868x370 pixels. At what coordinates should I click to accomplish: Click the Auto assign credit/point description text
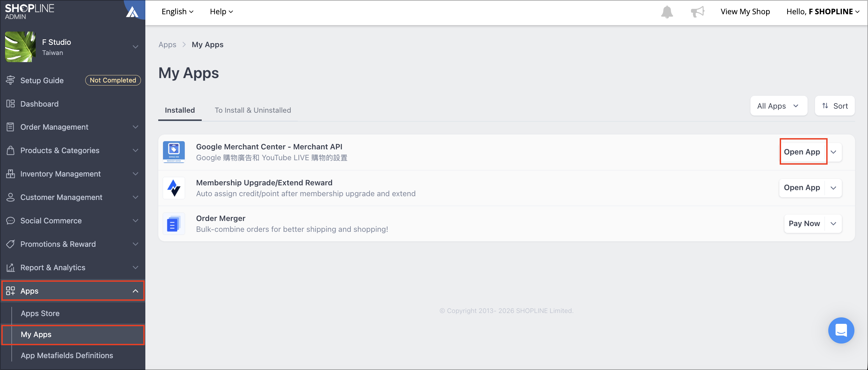point(306,193)
